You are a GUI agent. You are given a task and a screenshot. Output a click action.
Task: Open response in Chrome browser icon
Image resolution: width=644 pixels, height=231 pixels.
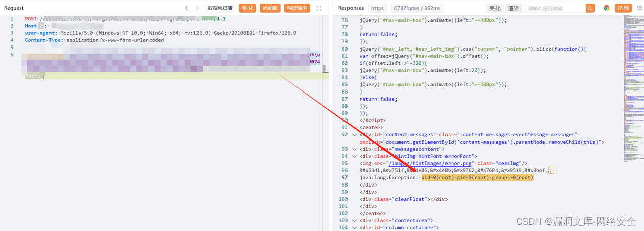[x=606, y=8]
